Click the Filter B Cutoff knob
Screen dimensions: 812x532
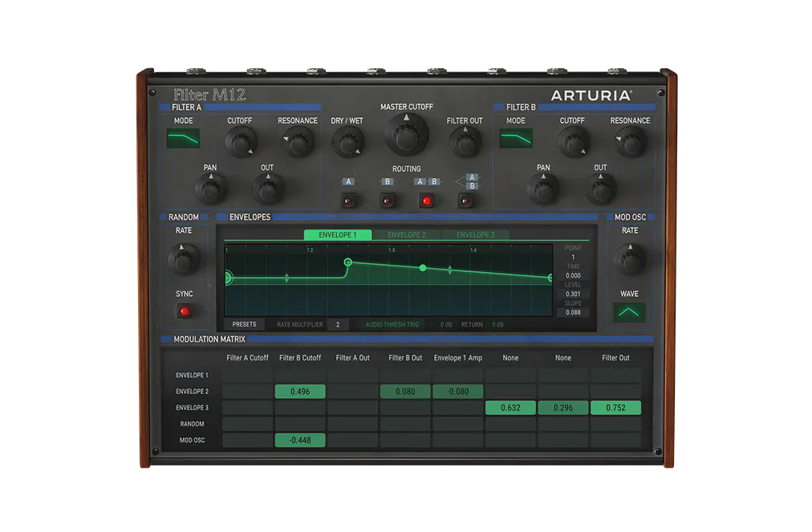pos(573,143)
